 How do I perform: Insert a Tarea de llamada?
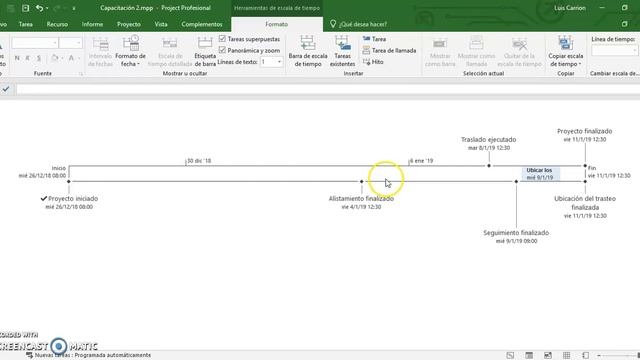(389, 50)
